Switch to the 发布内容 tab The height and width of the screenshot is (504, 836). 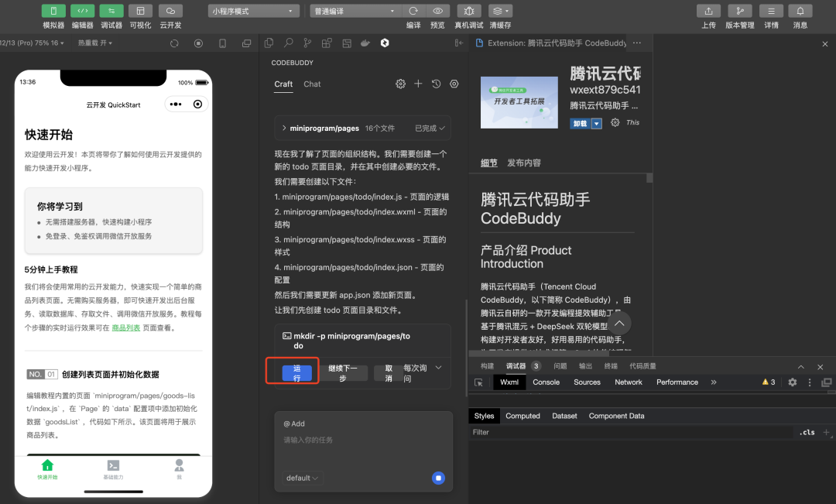tap(523, 163)
